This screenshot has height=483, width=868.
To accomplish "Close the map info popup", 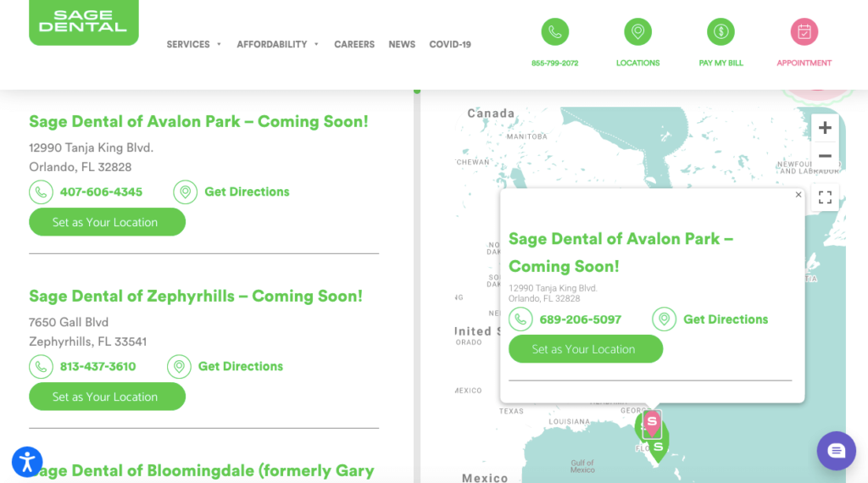I will click(798, 195).
